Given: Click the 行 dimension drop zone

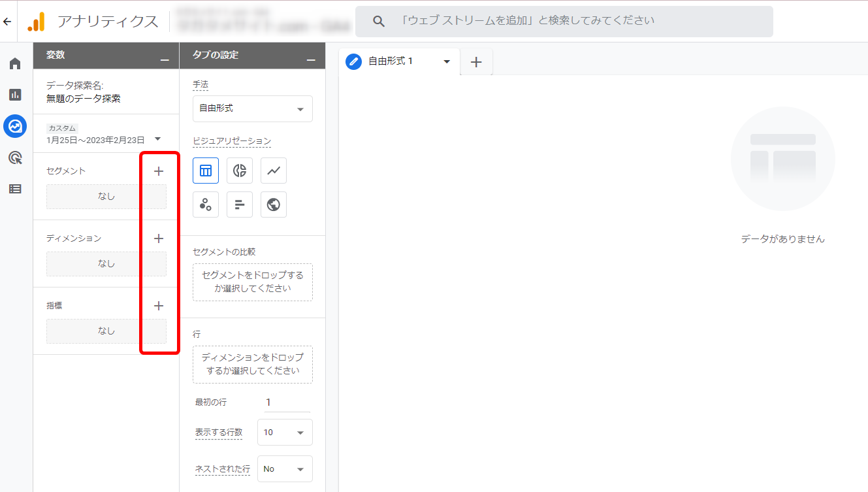Looking at the screenshot, I should [x=252, y=365].
